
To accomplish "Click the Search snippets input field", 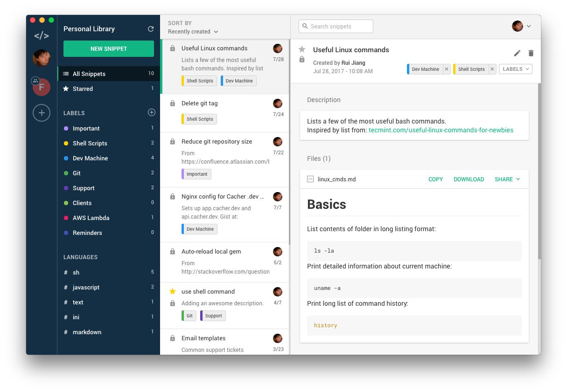I will click(x=336, y=26).
